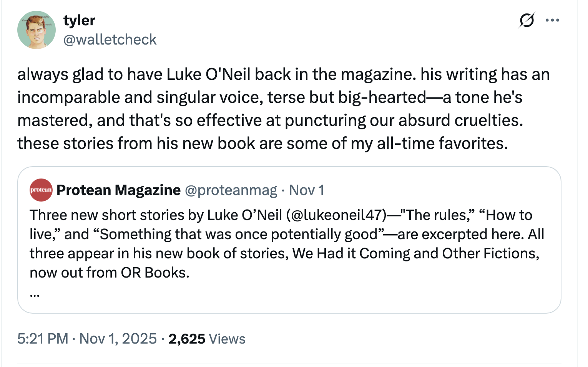Click "Protean Magazine" name in quoted post
The image size is (588, 367).
click(x=118, y=190)
